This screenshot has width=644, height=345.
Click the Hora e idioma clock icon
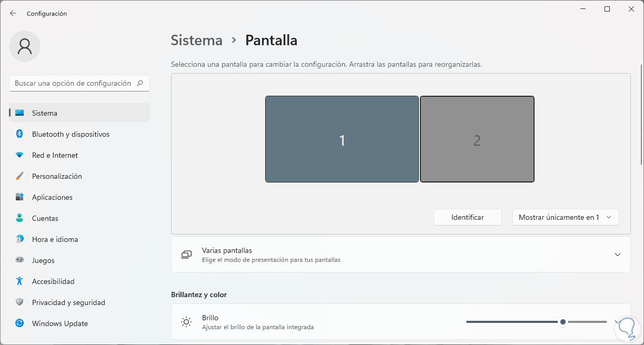click(x=19, y=239)
